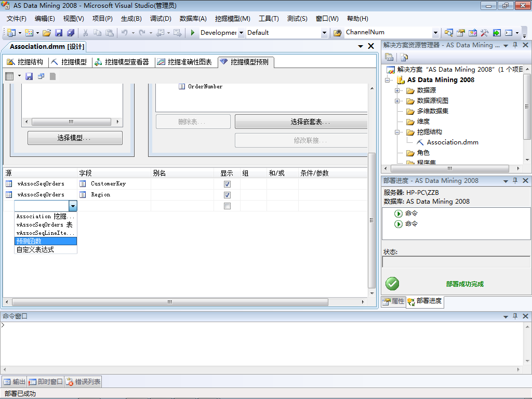Pin the deployment progress panel
Viewport: 532px width, 399px height.
click(x=515, y=180)
